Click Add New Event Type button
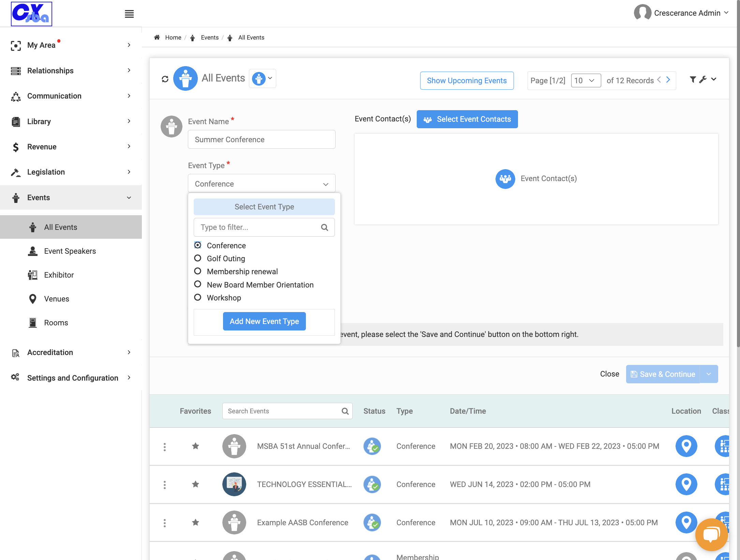This screenshot has width=740, height=560. coord(264,321)
